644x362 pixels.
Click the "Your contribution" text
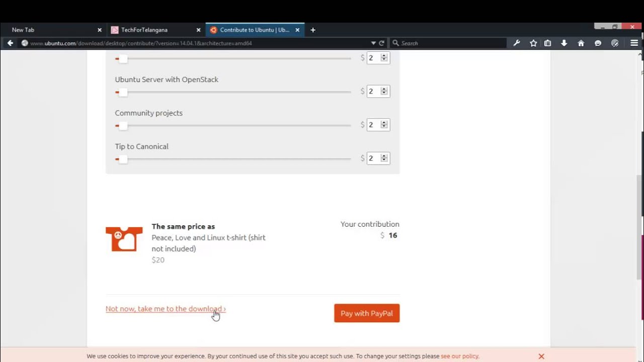pyautogui.click(x=370, y=224)
